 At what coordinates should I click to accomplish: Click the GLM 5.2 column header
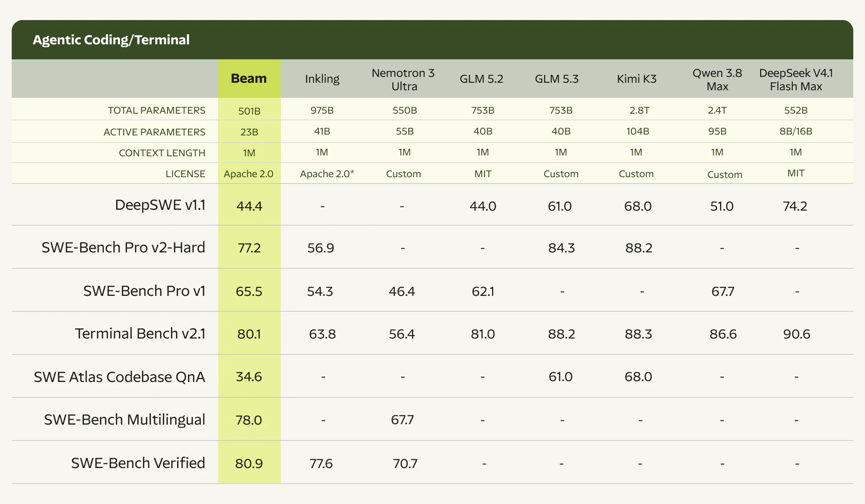(x=481, y=79)
